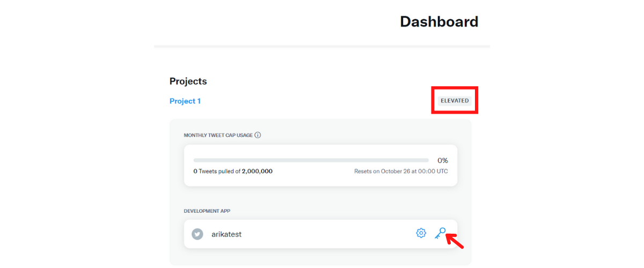Viewport: 644px width, 268px height.
Task: Click the ELEVATED access badge
Action: coord(455,100)
